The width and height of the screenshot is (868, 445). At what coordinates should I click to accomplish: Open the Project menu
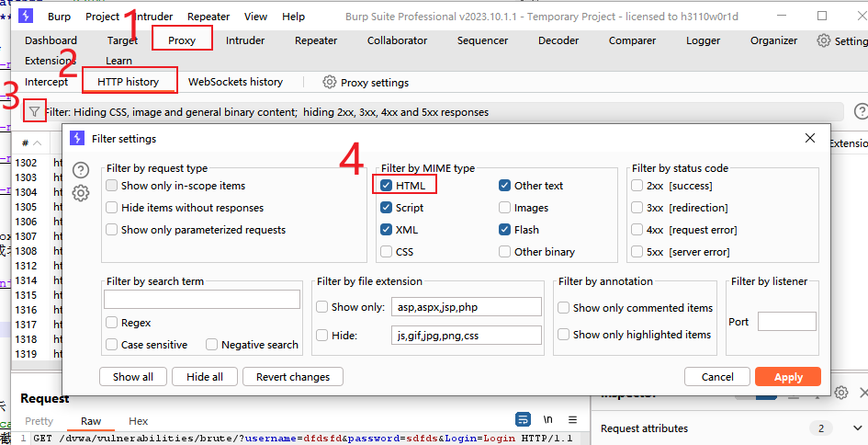pyautogui.click(x=102, y=17)
